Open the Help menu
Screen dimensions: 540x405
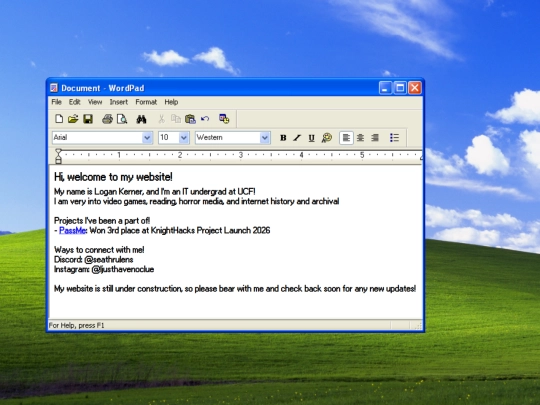click(x=171, y=102)
